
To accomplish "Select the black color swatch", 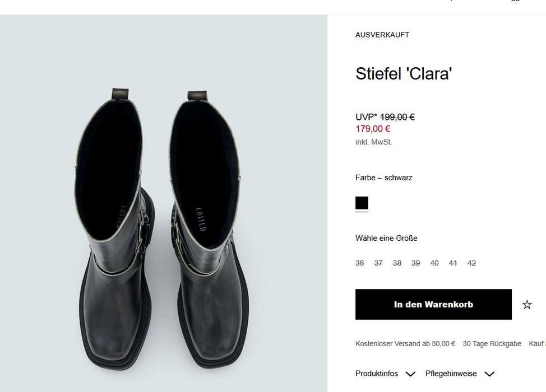I will point(362,203).
